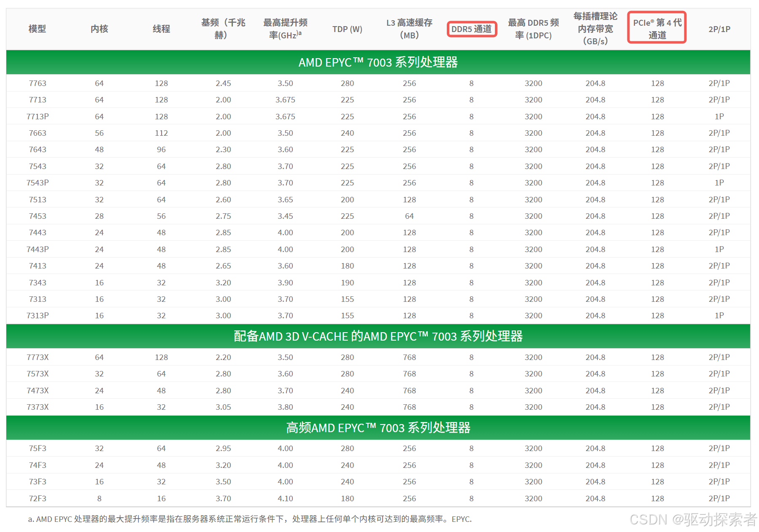Click model 7373X cell
Viewport: 759px width, 532px height.
tap(37, 407)
